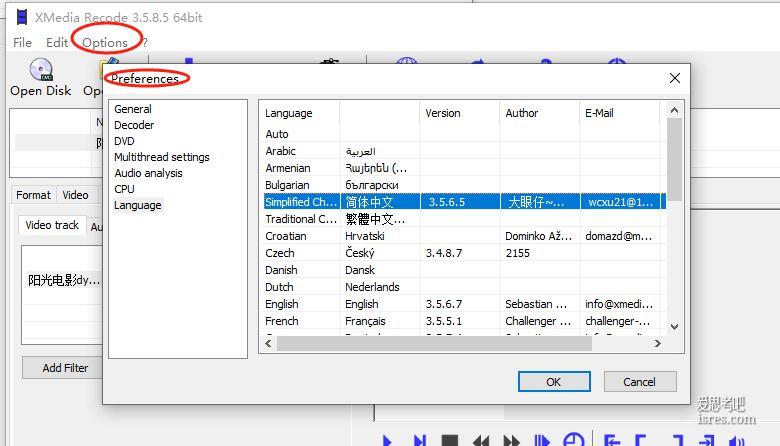Click the stop playback square icon
This screenshot has height=446, width=780.
451,440
